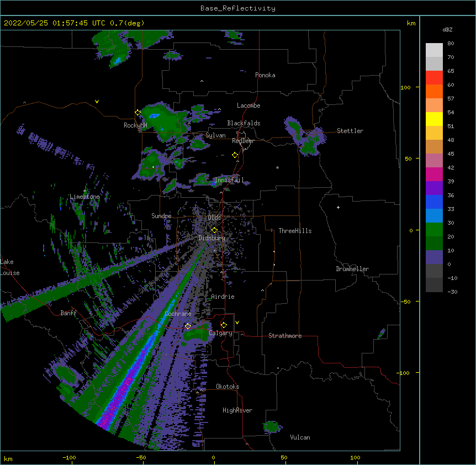This screenshot has width=476, height=465.
Task: Click the Calgary city label
Action: point(221,333)
